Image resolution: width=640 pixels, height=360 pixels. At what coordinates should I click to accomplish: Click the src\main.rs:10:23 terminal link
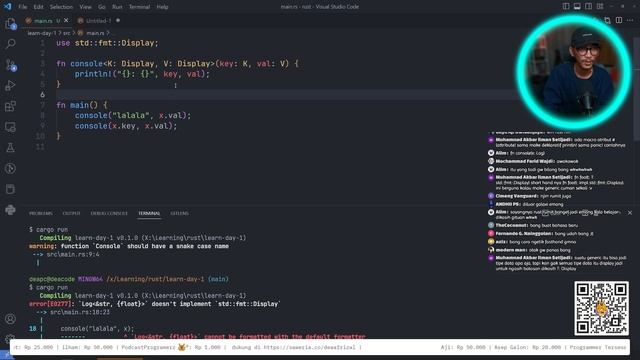pyautogui.click(x=80, y=312)
